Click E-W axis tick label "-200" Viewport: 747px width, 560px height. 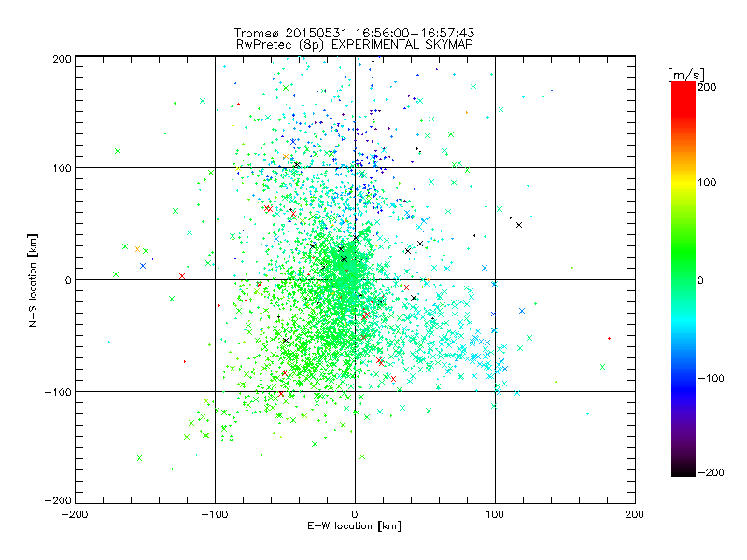tap(75, 514)
